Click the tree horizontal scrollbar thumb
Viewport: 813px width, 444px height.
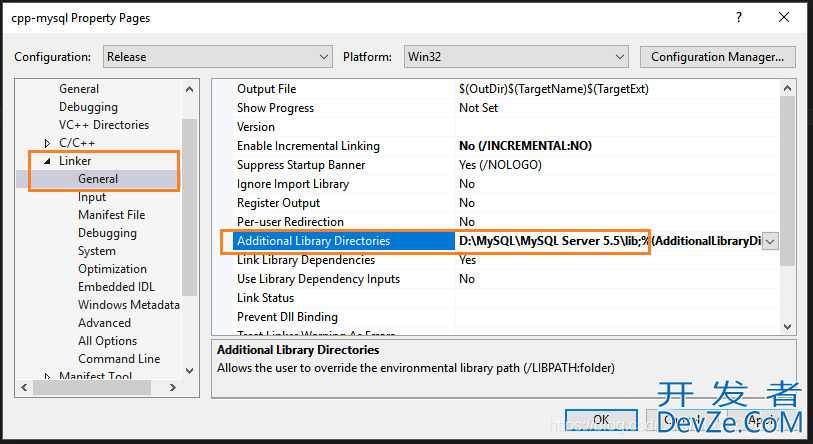coord(92,387)
